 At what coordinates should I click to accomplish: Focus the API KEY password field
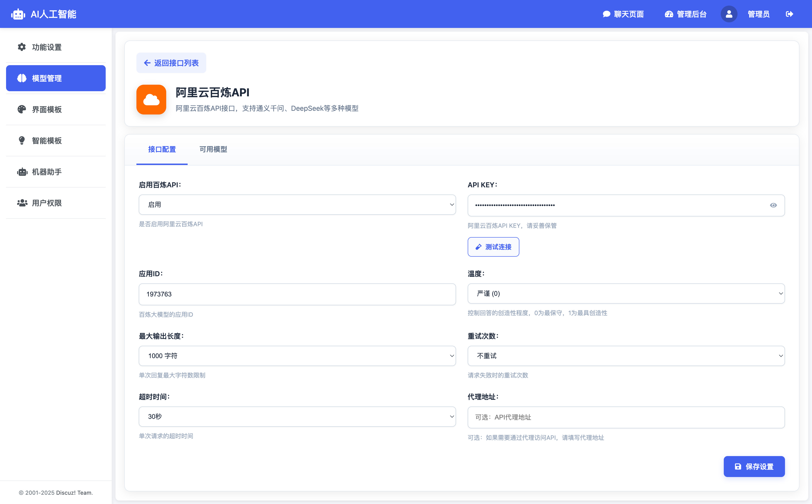tap(626, 205)
